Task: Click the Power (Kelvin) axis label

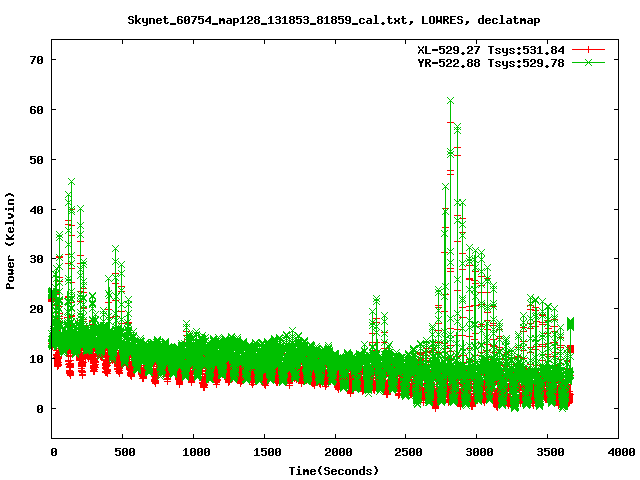Action: [10, 241]
